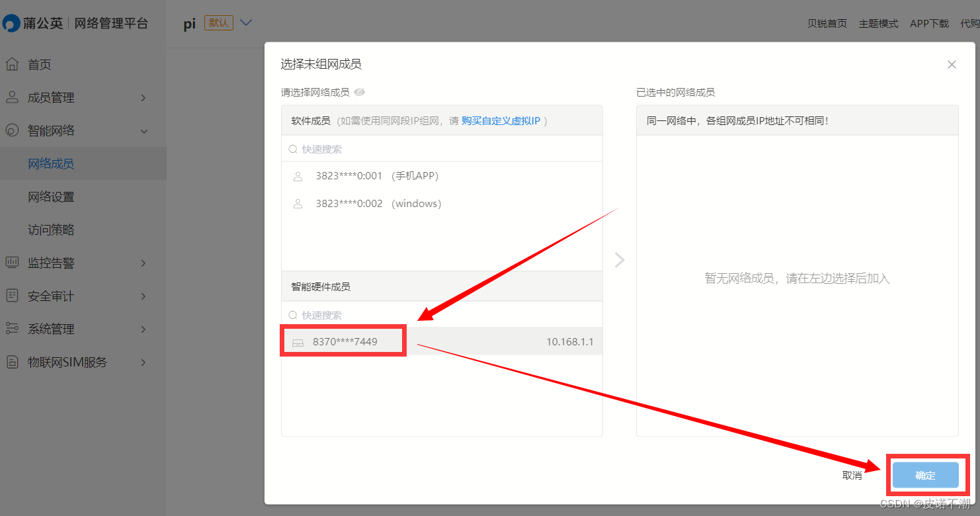Expand the 物联网SIM服务 menu chevron
This screenshot has width=980, height=516.
143,363
